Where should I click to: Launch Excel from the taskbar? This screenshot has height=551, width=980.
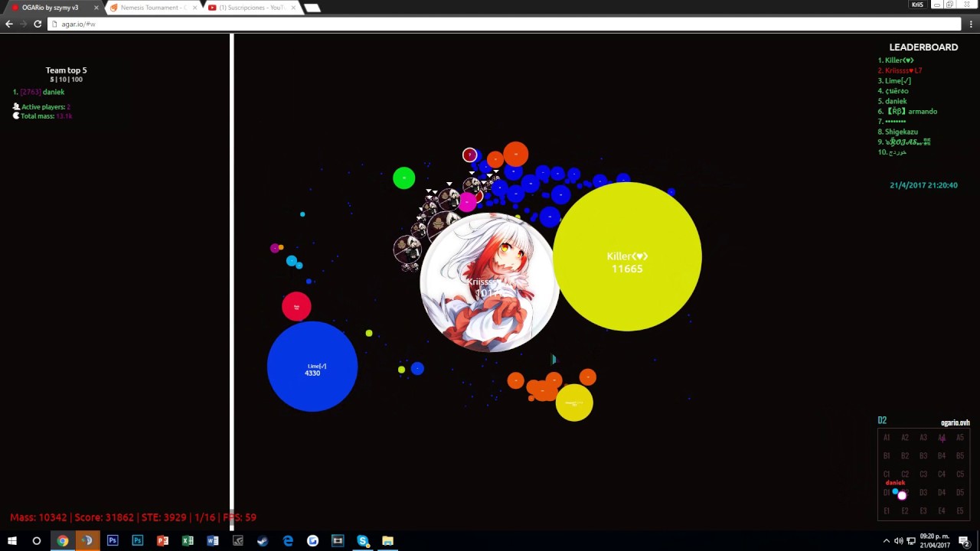(188, 541)
